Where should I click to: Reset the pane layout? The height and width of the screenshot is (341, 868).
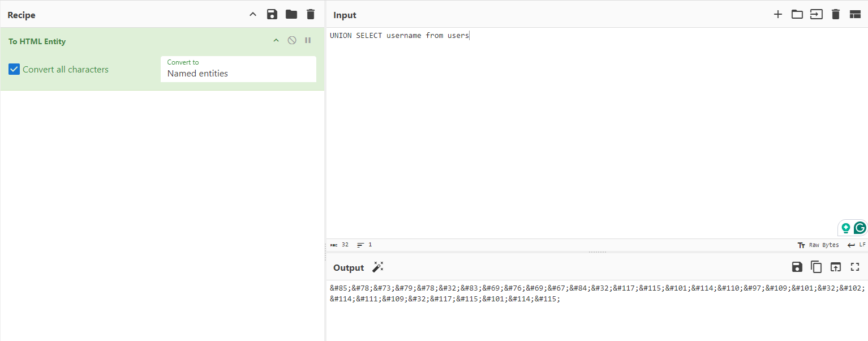pos(855,15)
